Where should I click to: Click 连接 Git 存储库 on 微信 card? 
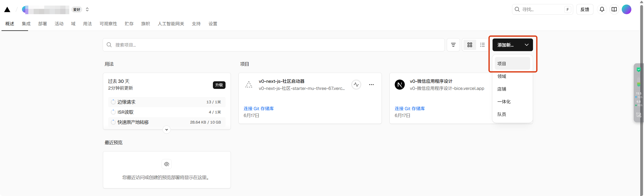coord(410,109)
